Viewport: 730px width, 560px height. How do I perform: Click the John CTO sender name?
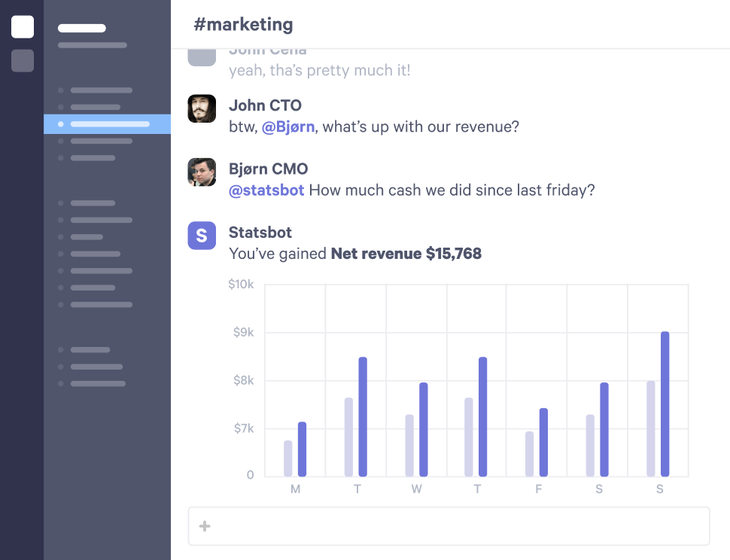265,105
